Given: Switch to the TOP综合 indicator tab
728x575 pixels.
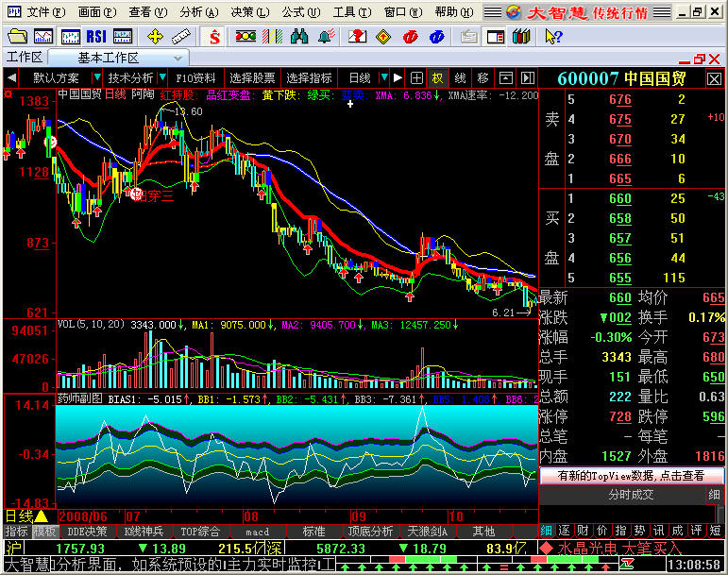Looking at the screenshot, I should coord(200,531).
